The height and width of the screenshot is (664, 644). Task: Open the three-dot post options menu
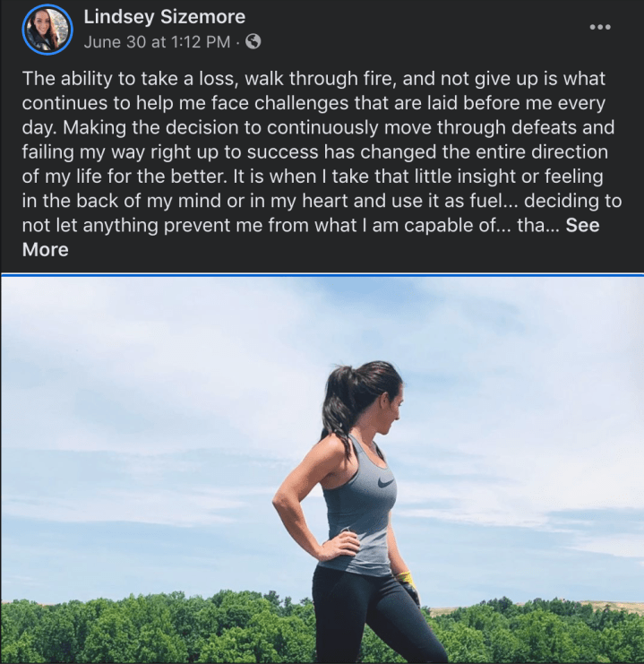[x=600, y=27]
